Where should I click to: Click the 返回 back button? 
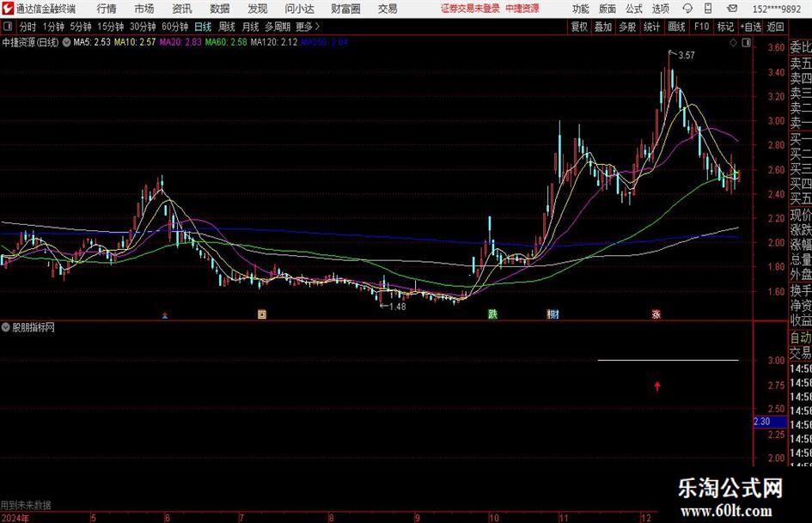775,27
